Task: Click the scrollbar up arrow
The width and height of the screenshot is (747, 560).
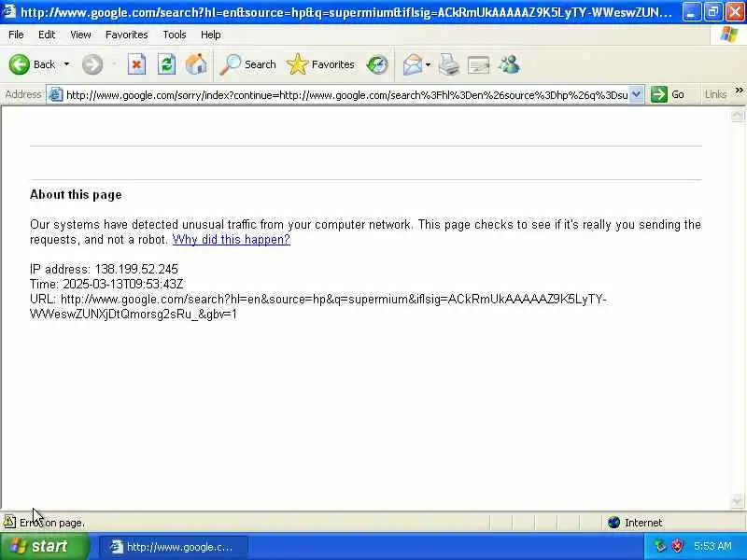Action: [x=738, y=115]
